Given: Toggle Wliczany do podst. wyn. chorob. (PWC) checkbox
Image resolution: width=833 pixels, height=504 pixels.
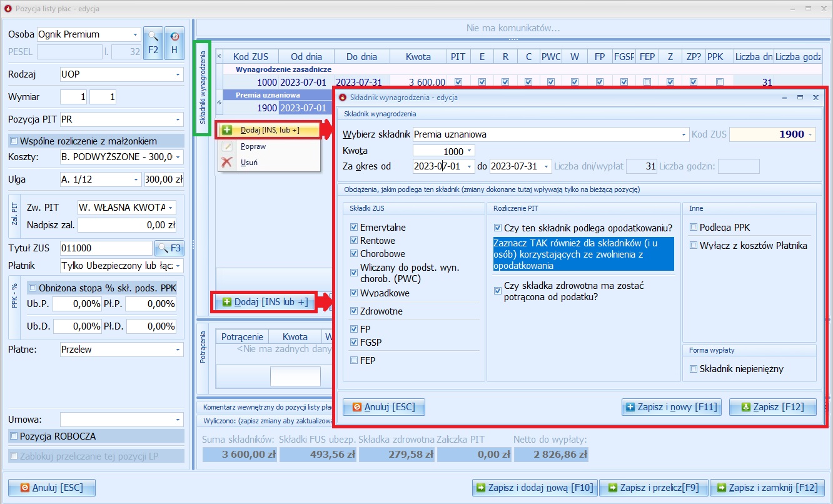Looking at the screenshot, I should (354, 273).
